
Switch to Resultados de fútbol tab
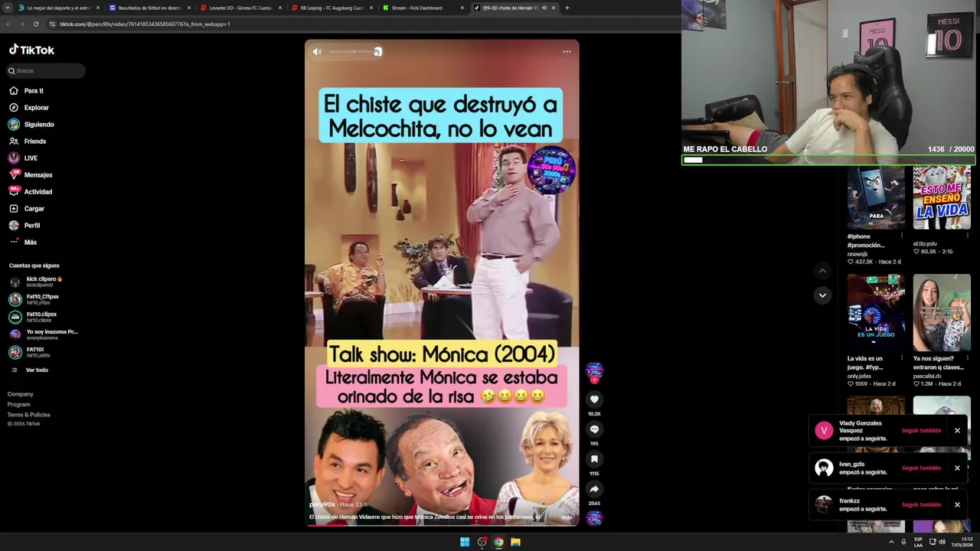[x=149, y=8]
